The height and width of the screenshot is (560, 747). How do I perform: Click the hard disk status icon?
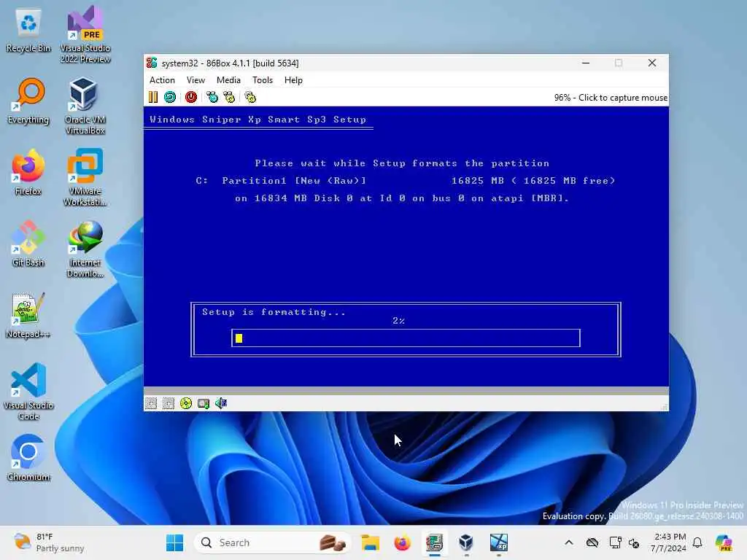coord(204,403)
